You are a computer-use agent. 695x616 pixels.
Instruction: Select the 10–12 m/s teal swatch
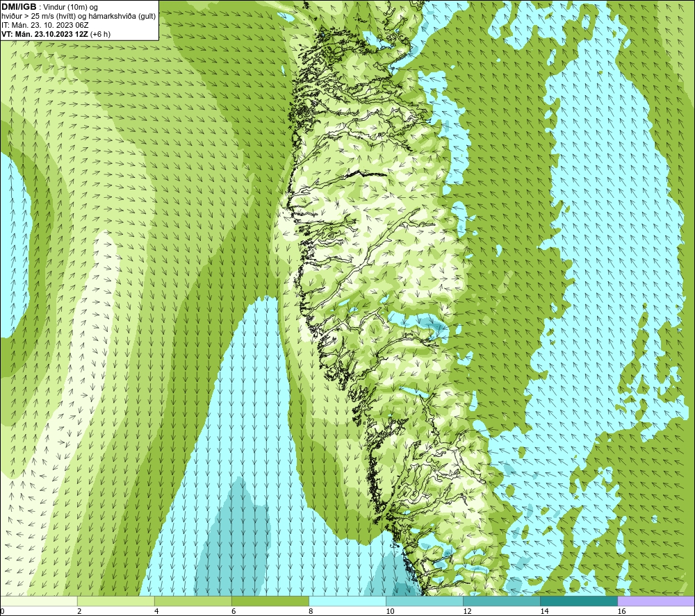click(425, 601)
